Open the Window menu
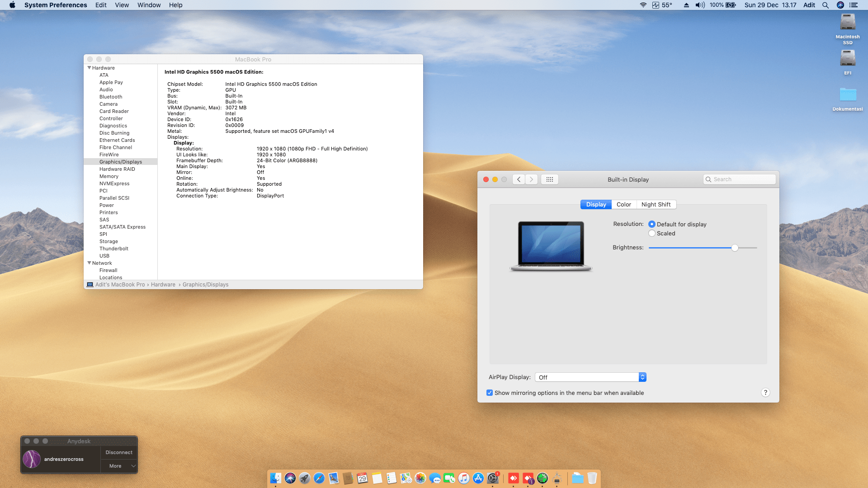This screenshot has height=488, width=868. (x=149, y=5)
